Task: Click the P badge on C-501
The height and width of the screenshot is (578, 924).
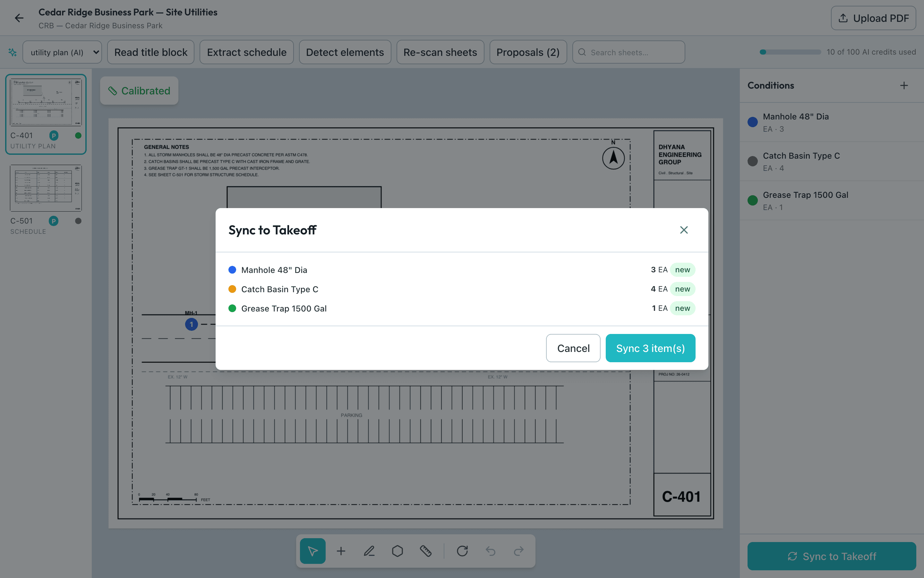Action: pyautogui.click(x=54, y=221)
